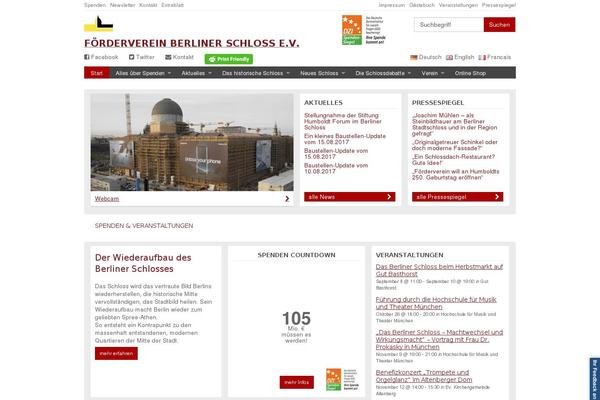Open Förderverein will an Humboldts Geburtstag article
This screenshot has height=400, width=600.
pyautogui.click(x=455, y=175)
